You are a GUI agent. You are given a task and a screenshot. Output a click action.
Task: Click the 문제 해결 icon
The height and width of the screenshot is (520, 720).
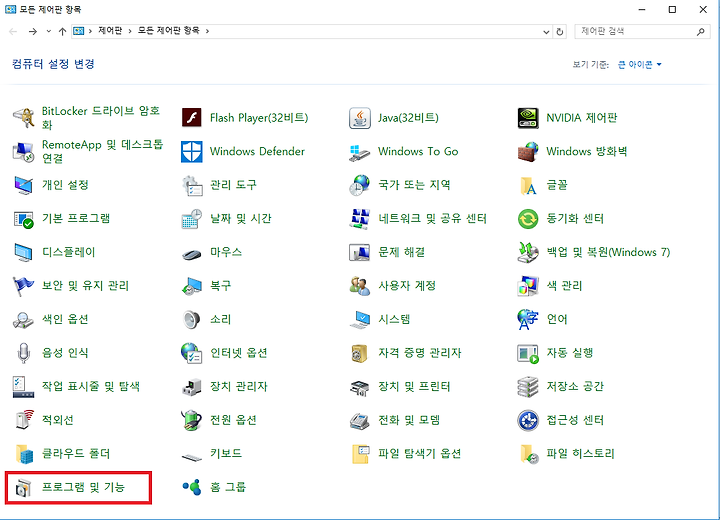click(360, 252)
